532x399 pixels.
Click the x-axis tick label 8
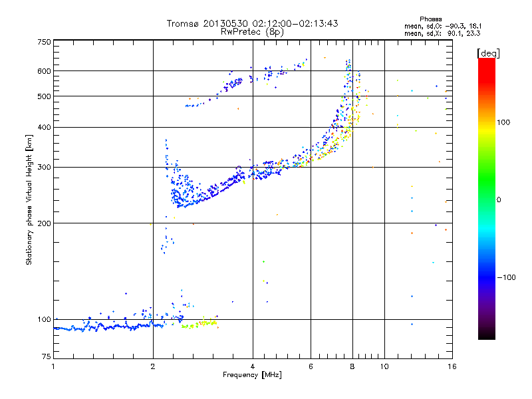(x=352, y=366)
